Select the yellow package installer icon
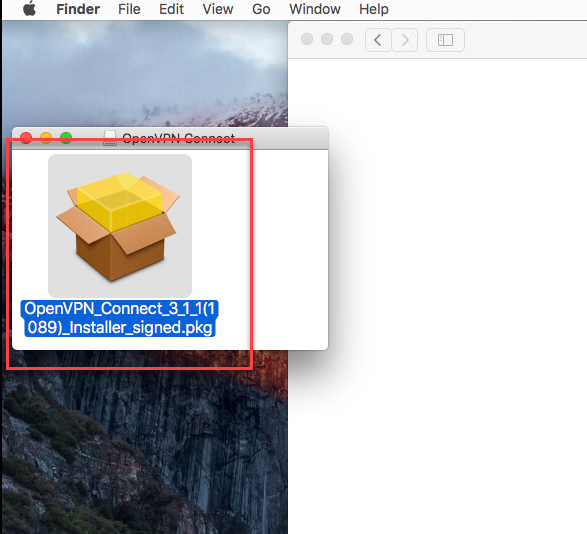Image resolution: width=587 pixels, height=534 pixels. [120, 226]
